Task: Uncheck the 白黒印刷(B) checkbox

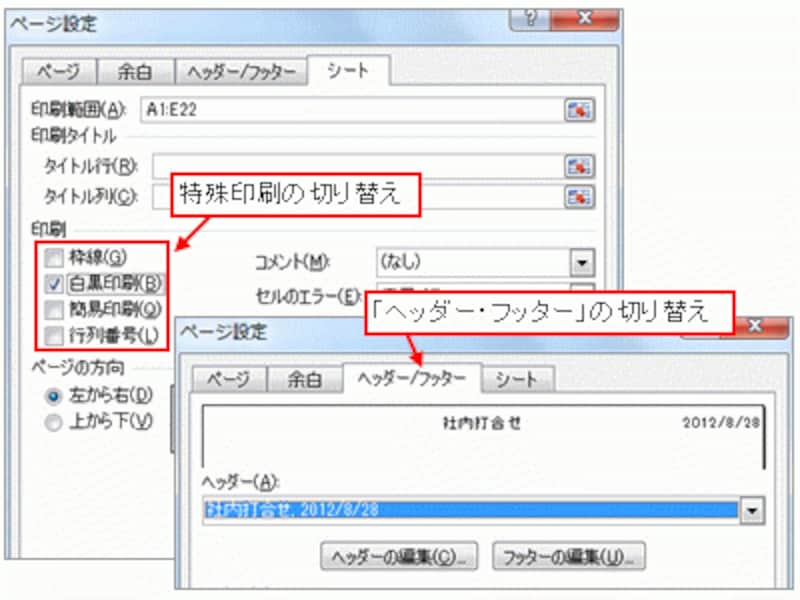Action: coord(54,284)
